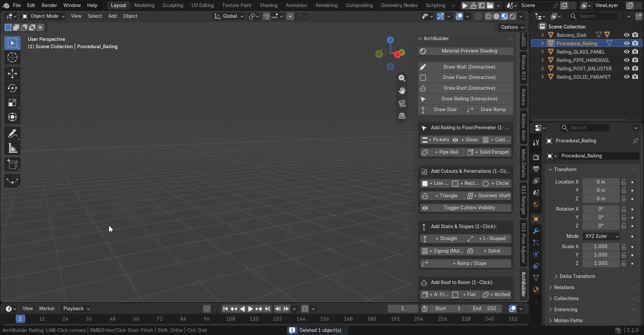Pin the Procedural_Railing properties panel
The height and width of the screenshot is (335, 644).
635,141
